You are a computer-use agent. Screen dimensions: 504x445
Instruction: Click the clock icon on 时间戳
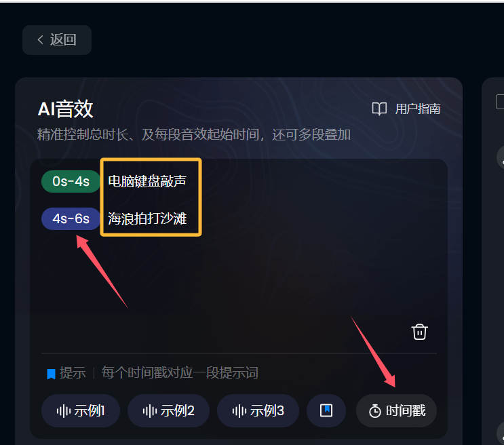coord(375,411)
